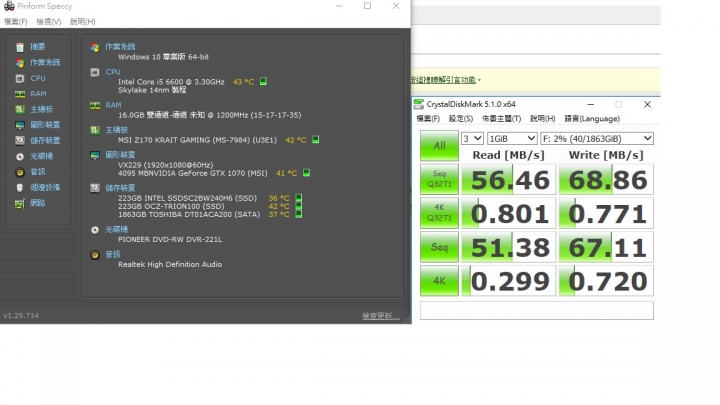Run all benchmarks with the All button
The height and width of the screenshot is (405, 720).
439,146
